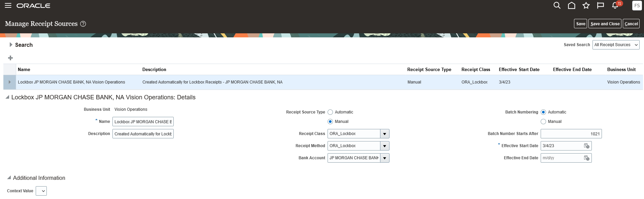Click the Description column header
644x199 pixels.
(154, 69)
